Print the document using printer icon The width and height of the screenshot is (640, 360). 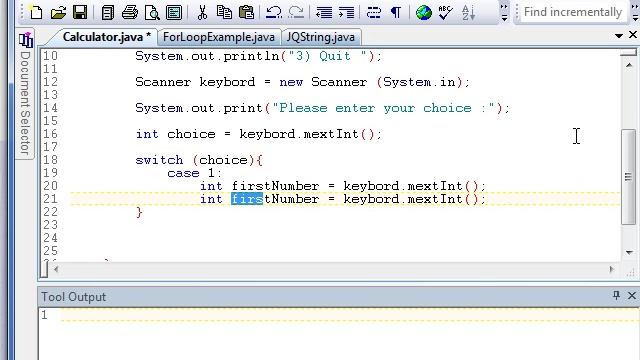pos(130,13)
